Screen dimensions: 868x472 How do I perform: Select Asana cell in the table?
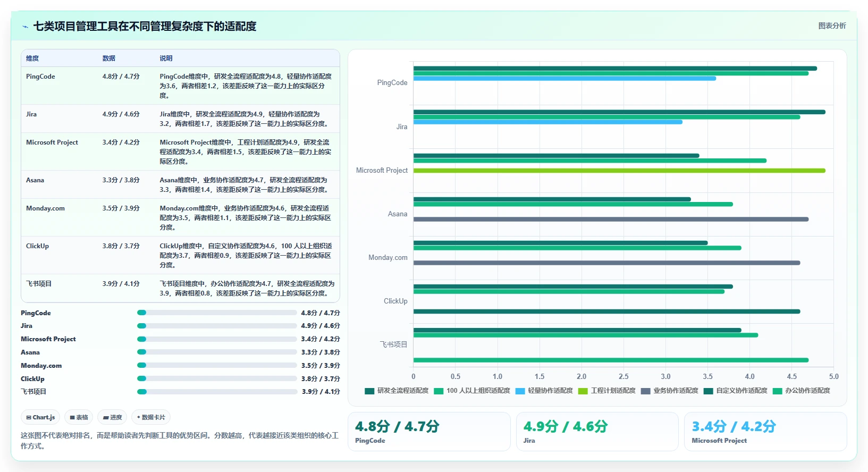[35, 180]
